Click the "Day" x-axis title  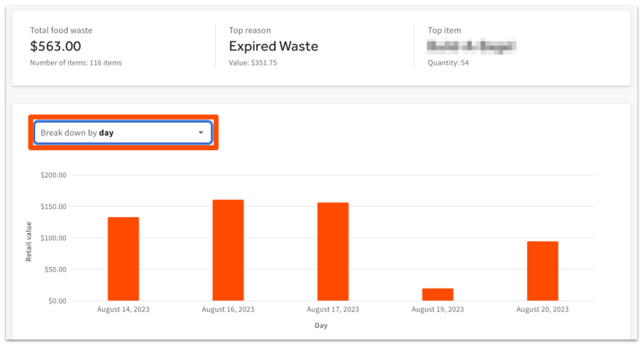tap(321, 325)
